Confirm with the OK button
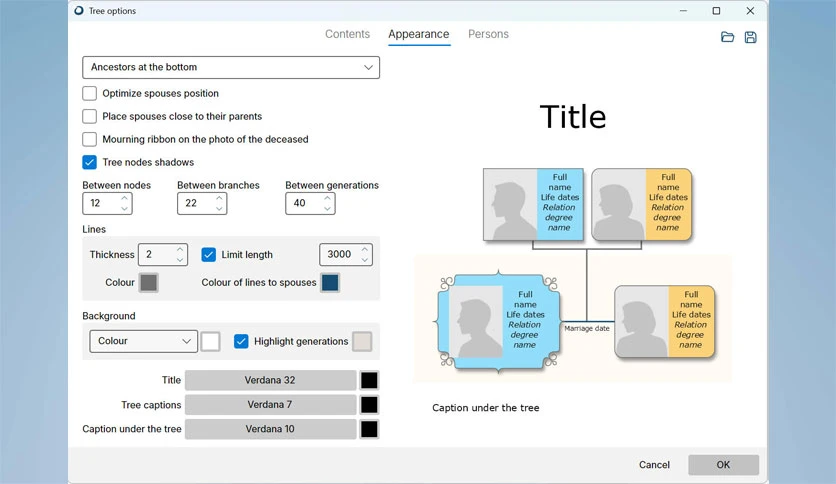This screenshot has width=836, height=484. [x=723, y=465]
